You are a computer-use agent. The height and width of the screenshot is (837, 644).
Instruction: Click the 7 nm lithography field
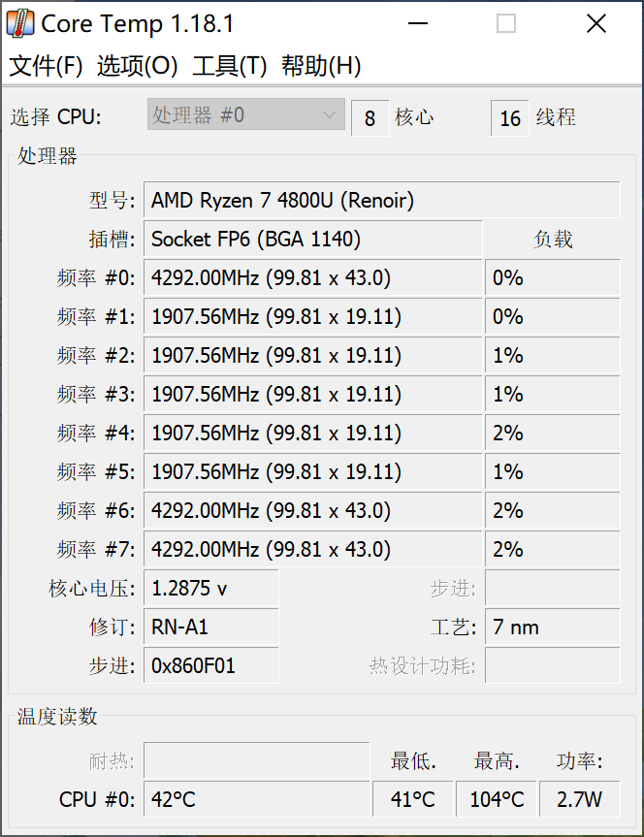pos(553,628)
